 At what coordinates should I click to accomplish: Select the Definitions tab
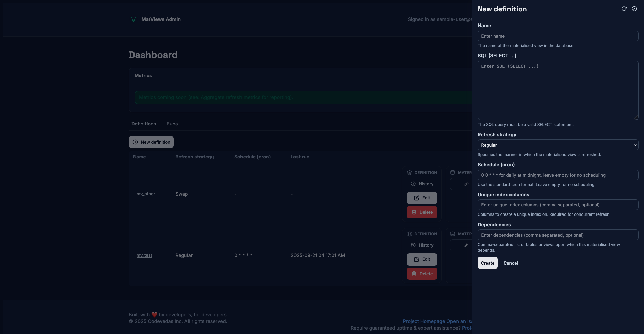pos(144,124)
